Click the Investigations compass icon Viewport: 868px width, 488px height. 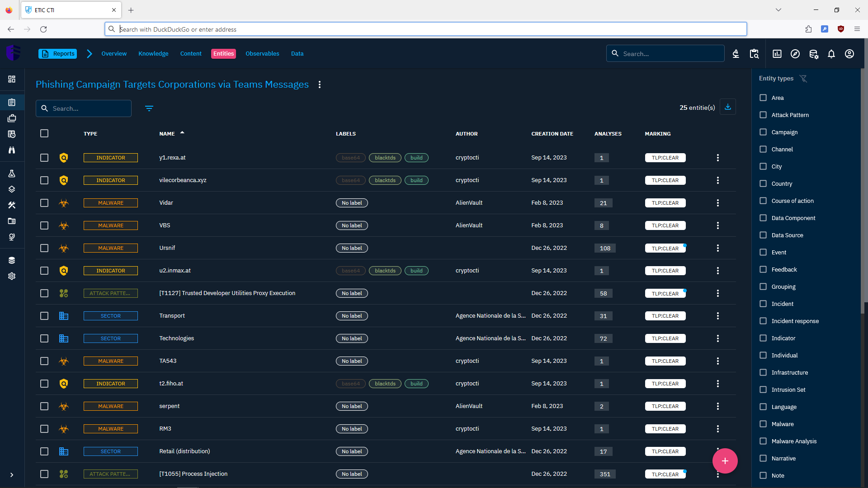pos(795,54)
